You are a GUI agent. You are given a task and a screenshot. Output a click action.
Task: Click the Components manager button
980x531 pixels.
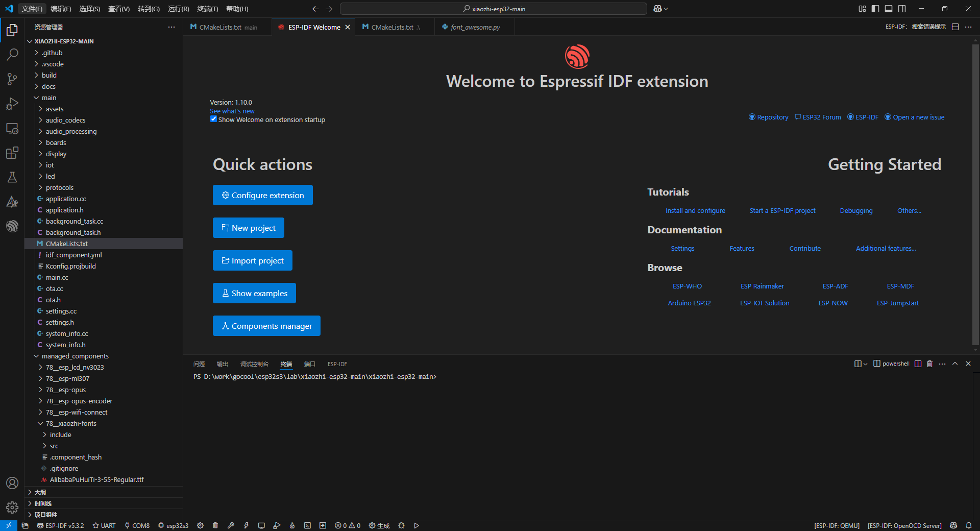tap(266, 326)
